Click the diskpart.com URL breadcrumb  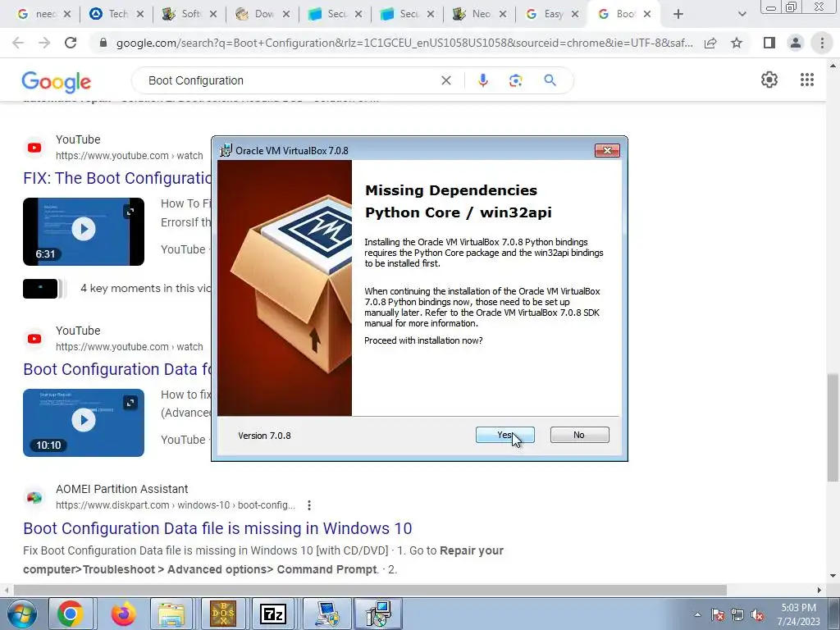pos(176,505)
